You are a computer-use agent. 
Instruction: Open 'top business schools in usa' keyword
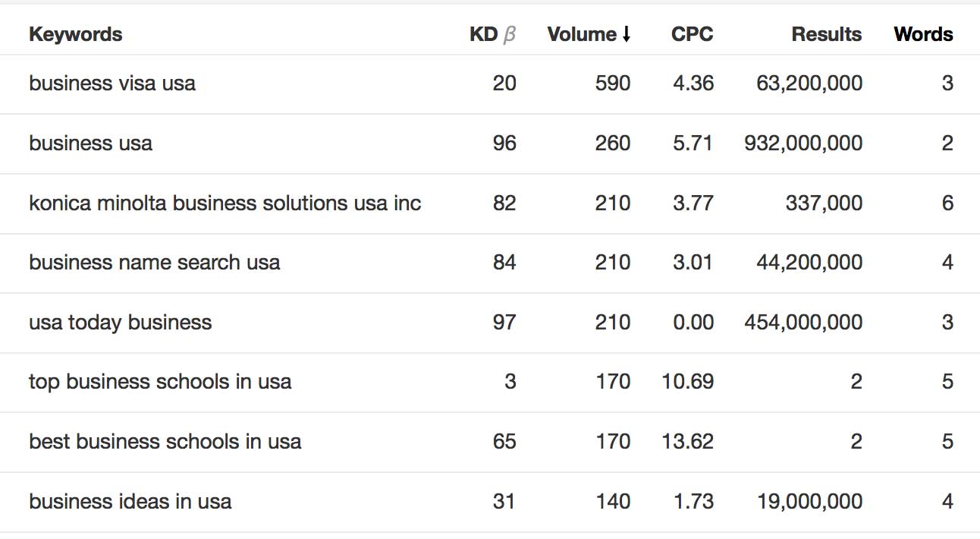(x=160, y=381)
